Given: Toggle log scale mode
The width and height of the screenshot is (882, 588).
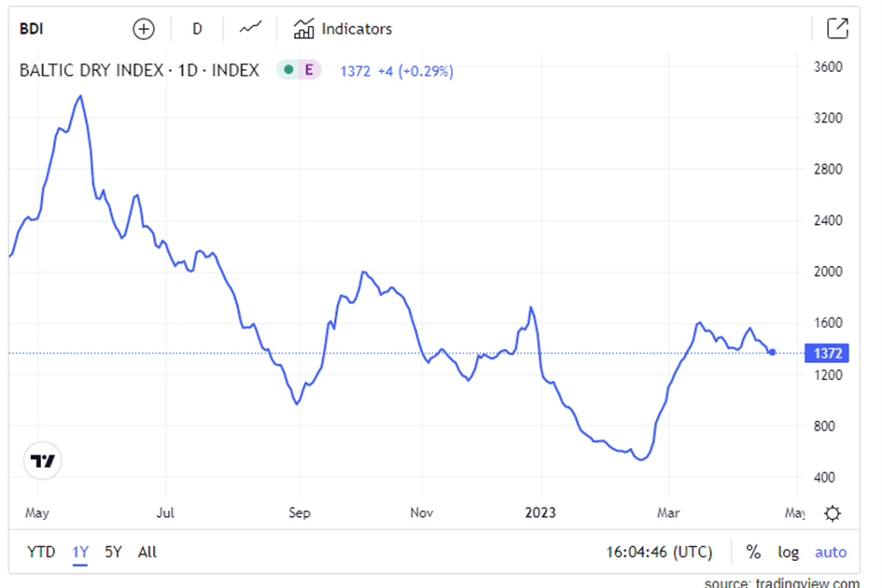Looking at the screenshot, I should coord(789,552).
